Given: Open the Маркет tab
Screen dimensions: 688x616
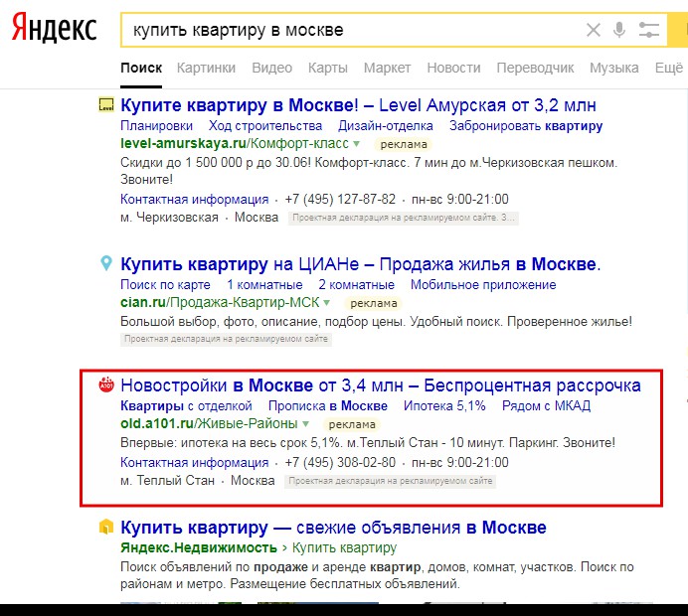Looking at the screenshot, I should tap(387, 68).
